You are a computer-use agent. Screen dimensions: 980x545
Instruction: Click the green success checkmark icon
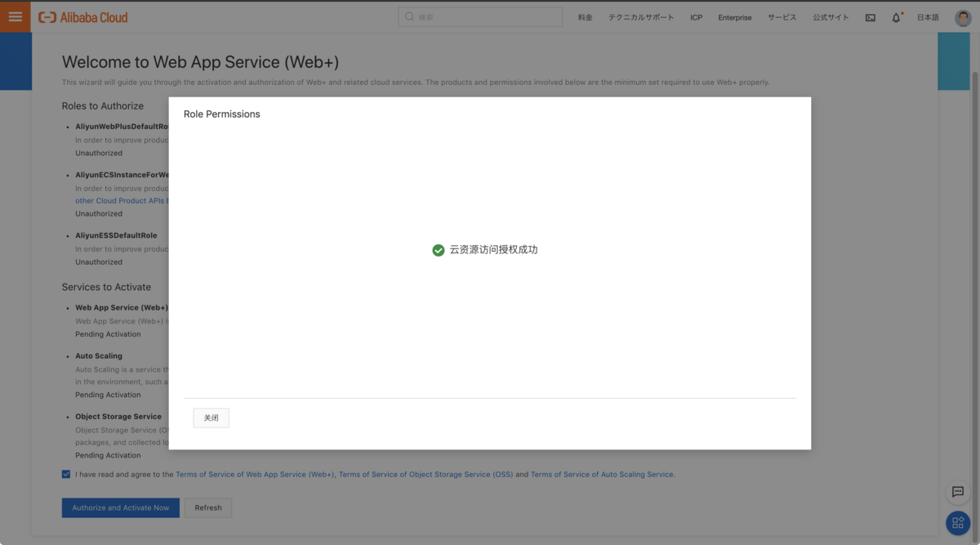click(x=439, y=250)
